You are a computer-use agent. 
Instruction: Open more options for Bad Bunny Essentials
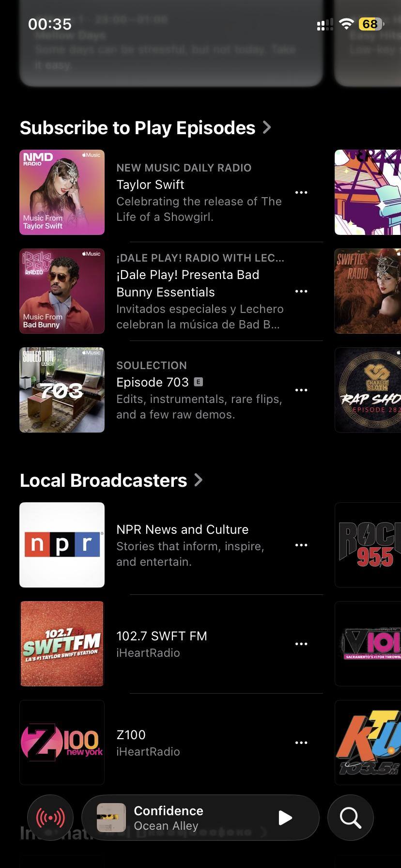coord(301,291)
